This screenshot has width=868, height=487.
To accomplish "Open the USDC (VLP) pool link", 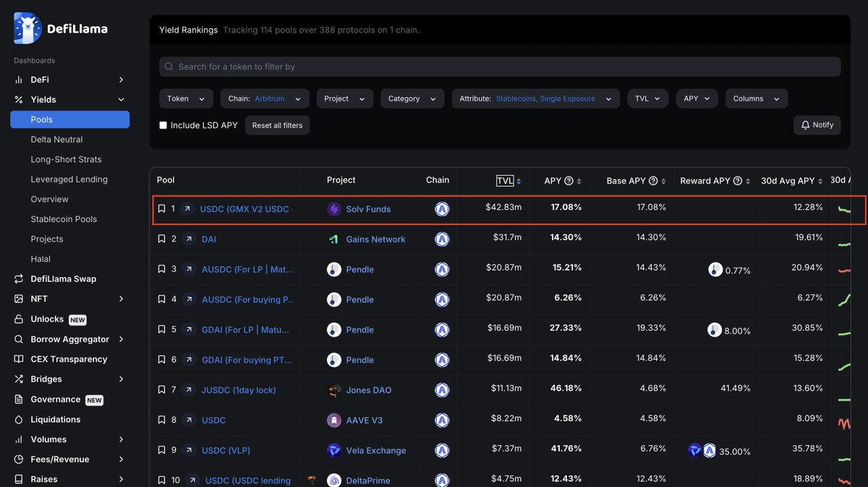I will point(226,450).
